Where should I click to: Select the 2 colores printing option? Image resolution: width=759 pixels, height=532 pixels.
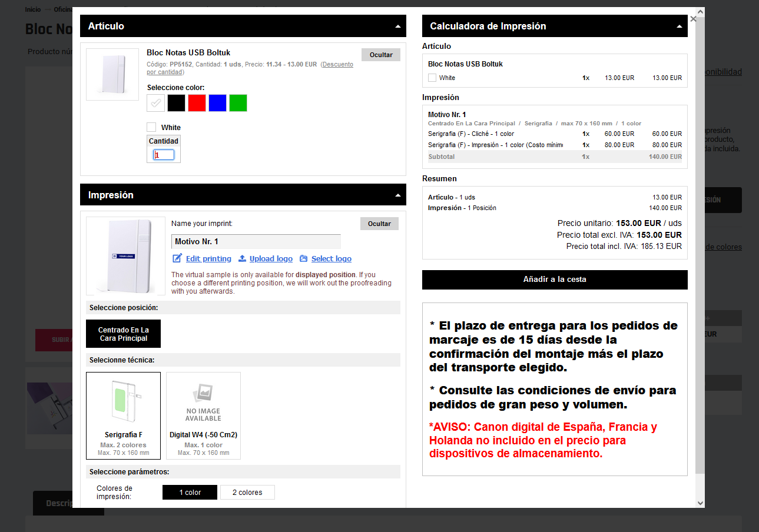coord(247,493)
